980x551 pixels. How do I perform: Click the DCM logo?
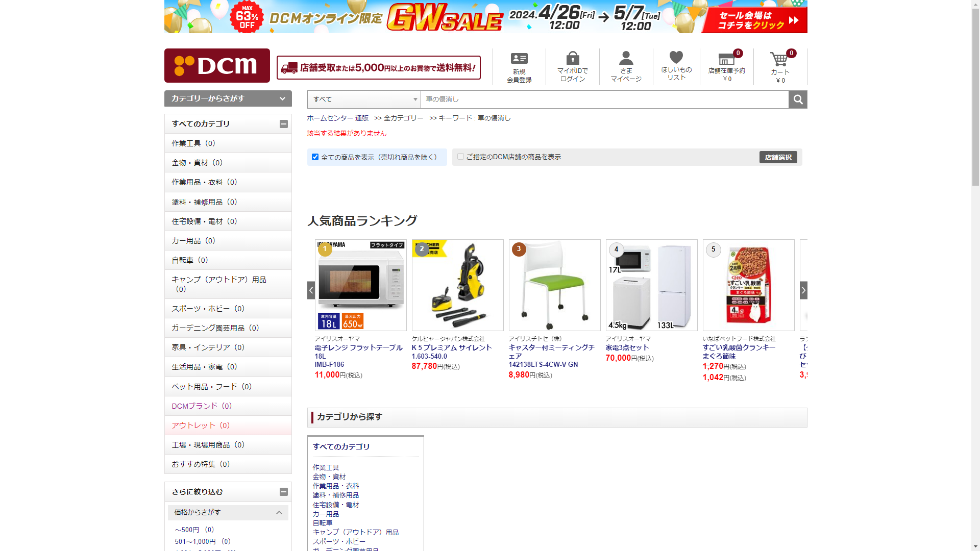(x=217, y=65)
